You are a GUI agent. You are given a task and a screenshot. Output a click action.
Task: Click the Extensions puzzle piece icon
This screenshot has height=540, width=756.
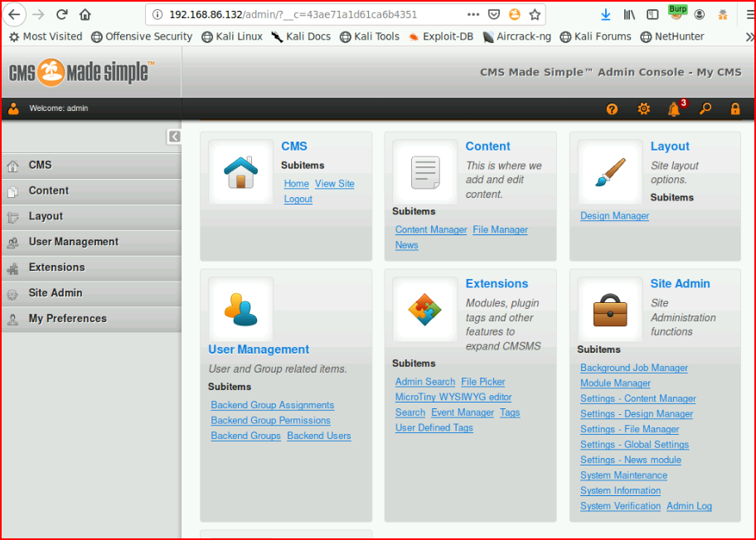click(x=424, y=309)
